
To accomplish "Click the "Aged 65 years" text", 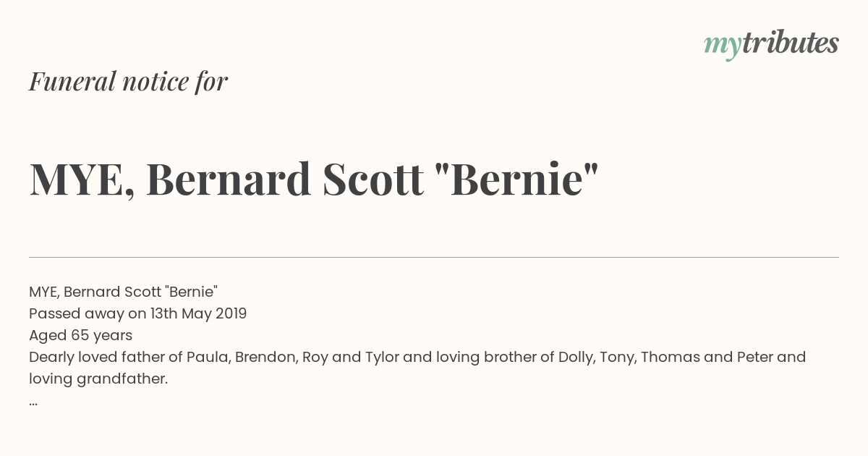I will point(80,335).
